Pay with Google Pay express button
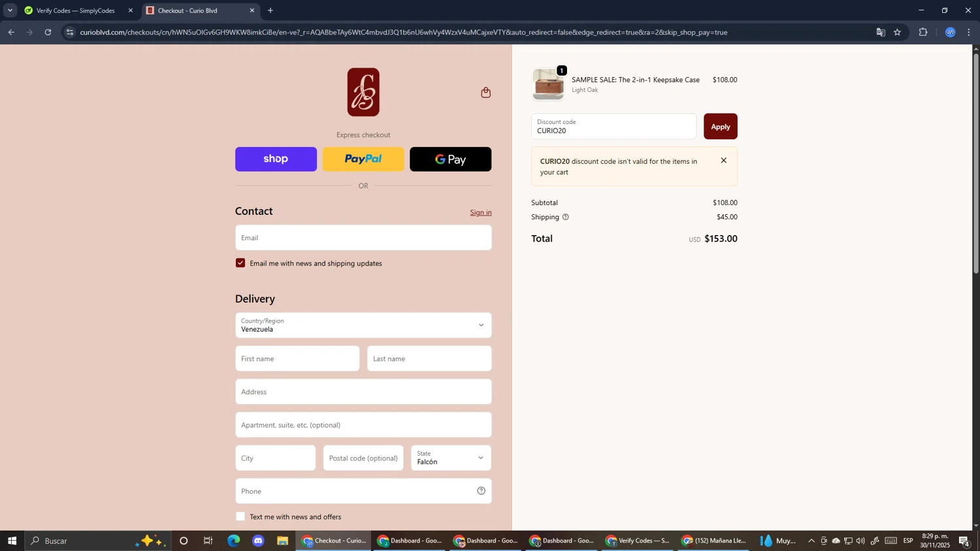980x551 pixels. pyautogui.click(x=451, y=159)
